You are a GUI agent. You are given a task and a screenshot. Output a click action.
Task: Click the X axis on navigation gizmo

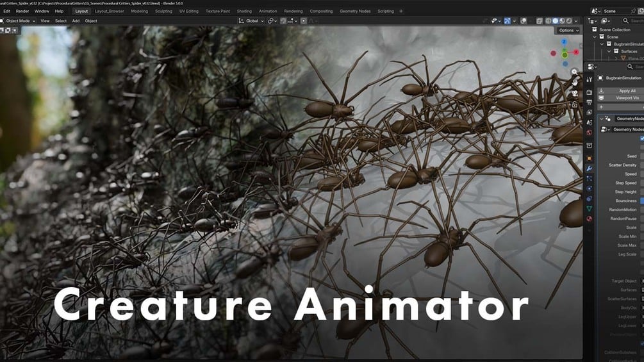point(576,52)
